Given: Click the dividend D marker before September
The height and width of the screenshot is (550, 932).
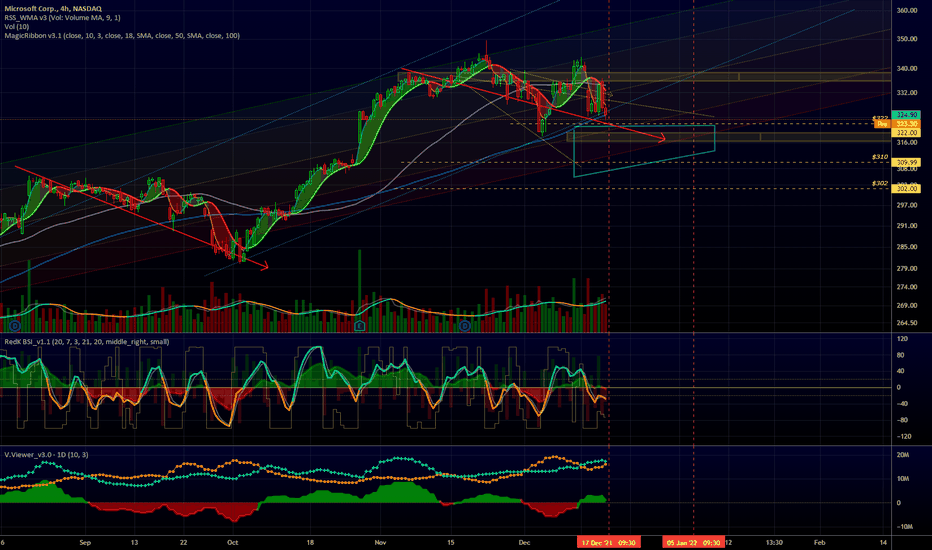Looking at the screenshot, I should [14, 325].
